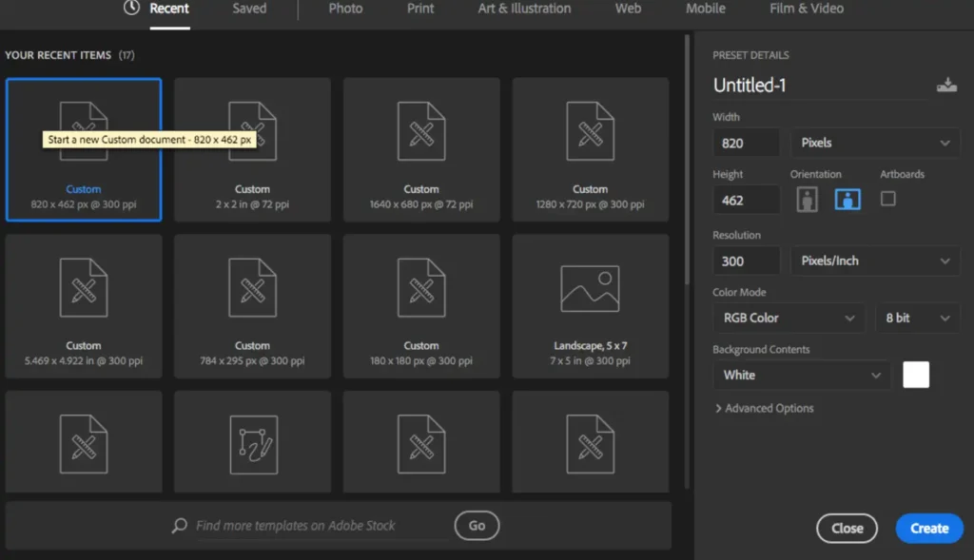Click the search magnifier icon for Adobe Stock

(x=179, y=526)
